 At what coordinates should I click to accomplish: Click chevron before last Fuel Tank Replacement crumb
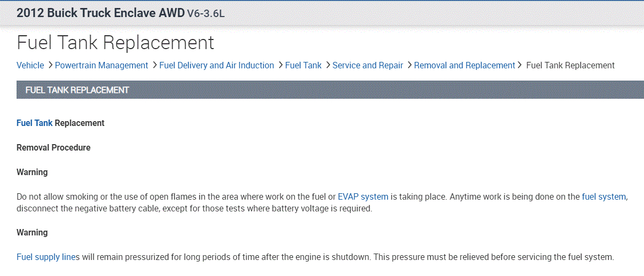click(x=519, y=65)
